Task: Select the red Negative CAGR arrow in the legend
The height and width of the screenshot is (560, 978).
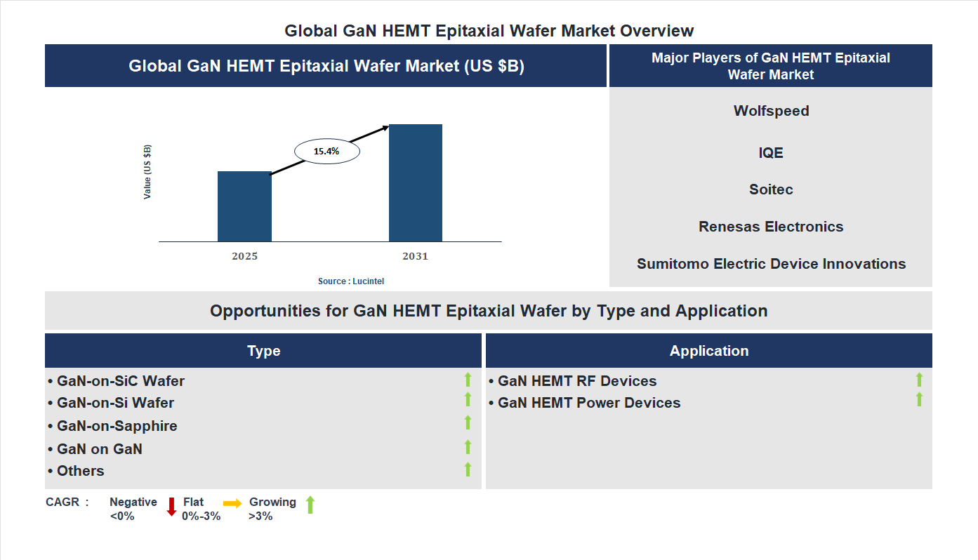Action: point(171,507)
